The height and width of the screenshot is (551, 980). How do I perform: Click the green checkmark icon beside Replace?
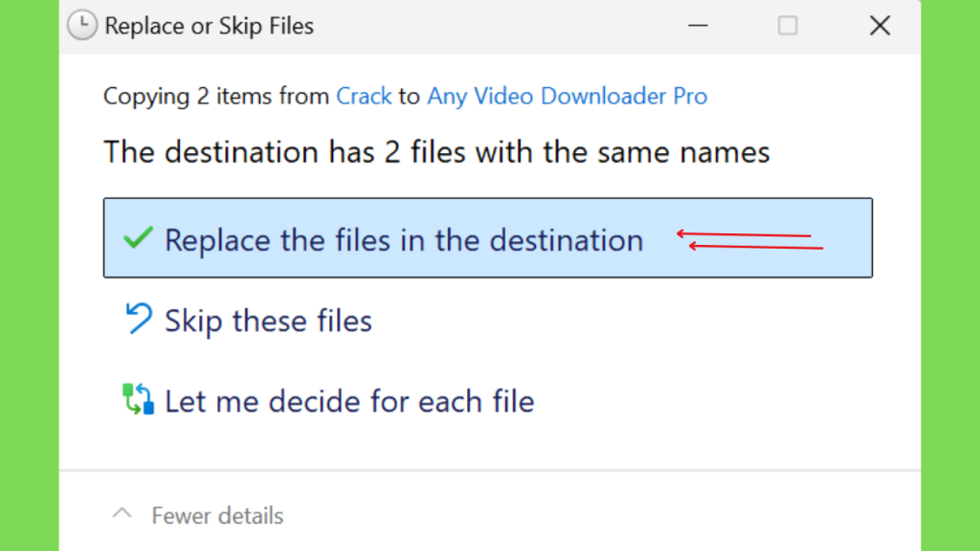tap(138, 238)
